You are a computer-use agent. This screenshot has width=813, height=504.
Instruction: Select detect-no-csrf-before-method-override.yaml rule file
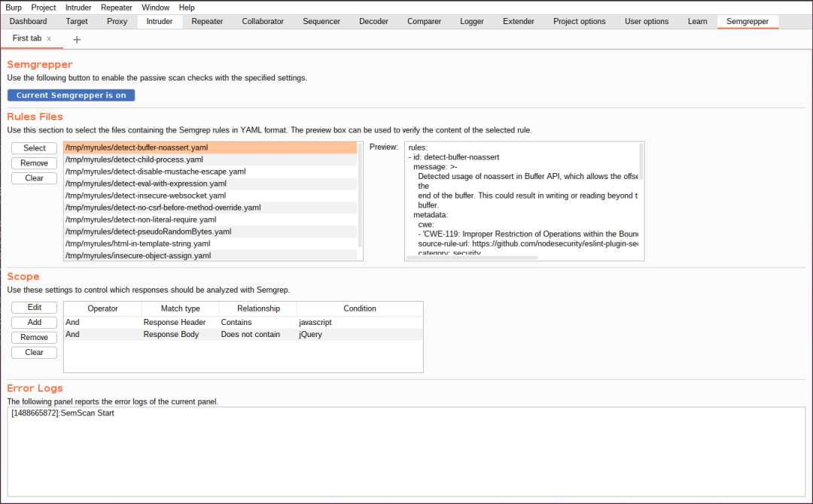point(210,207)
